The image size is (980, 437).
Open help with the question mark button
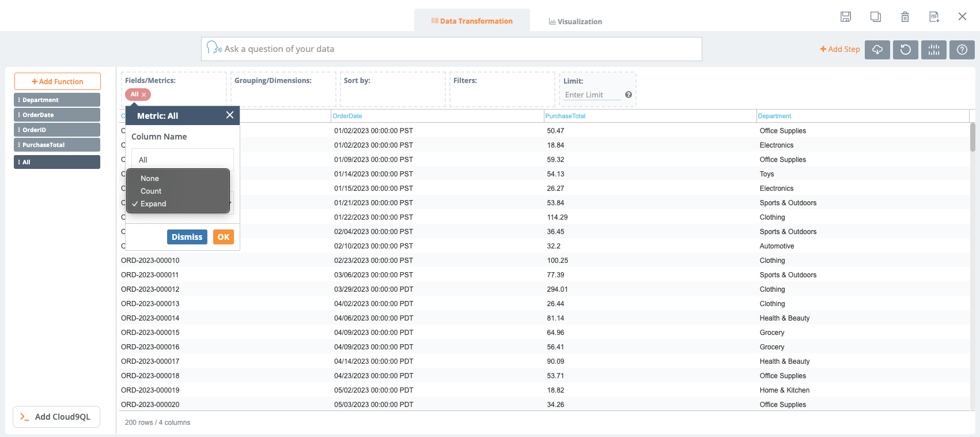[962, 50]
